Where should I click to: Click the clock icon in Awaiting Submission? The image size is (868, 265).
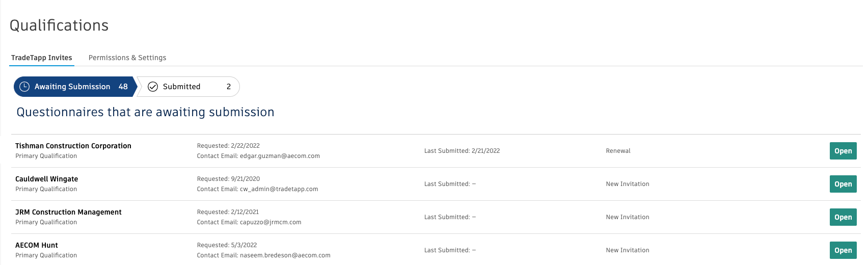point(24,87)
